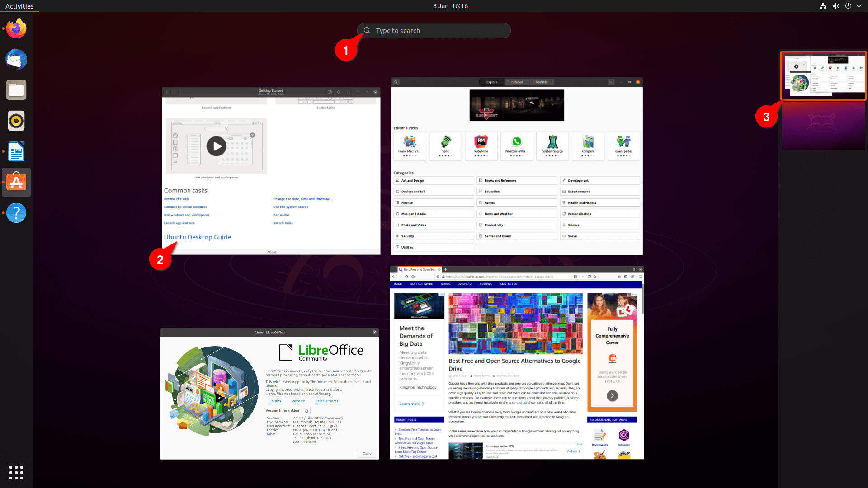The height and width of the screenshot is (488, 868).
Task: Click the play button on Getting Started video
Action: (216, 146)
